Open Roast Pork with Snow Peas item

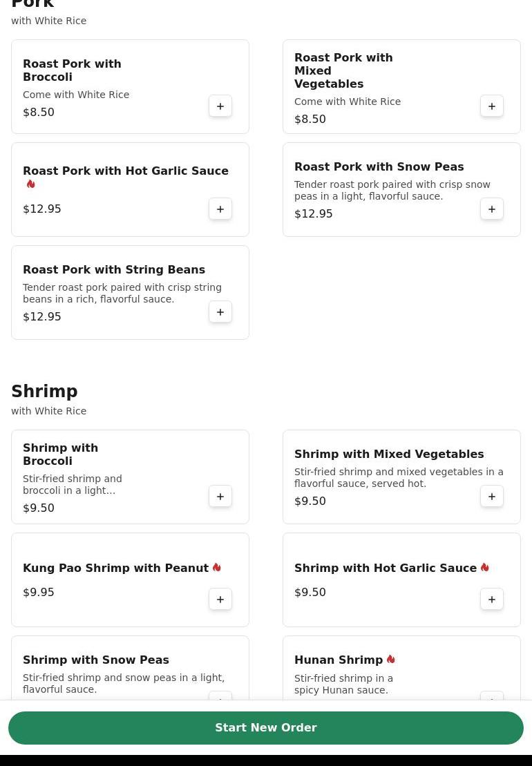[379, 167]
